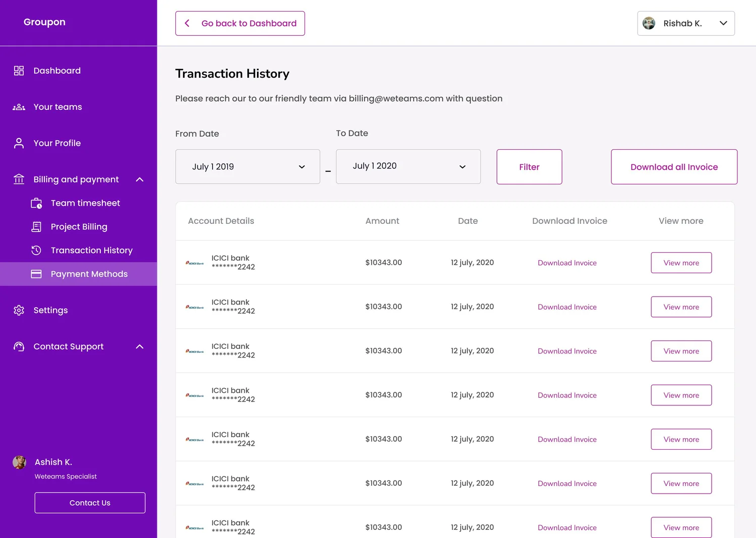Click the Your Profile person icon
Viewport: 756px width, 538px height.
tap(19, 143)
